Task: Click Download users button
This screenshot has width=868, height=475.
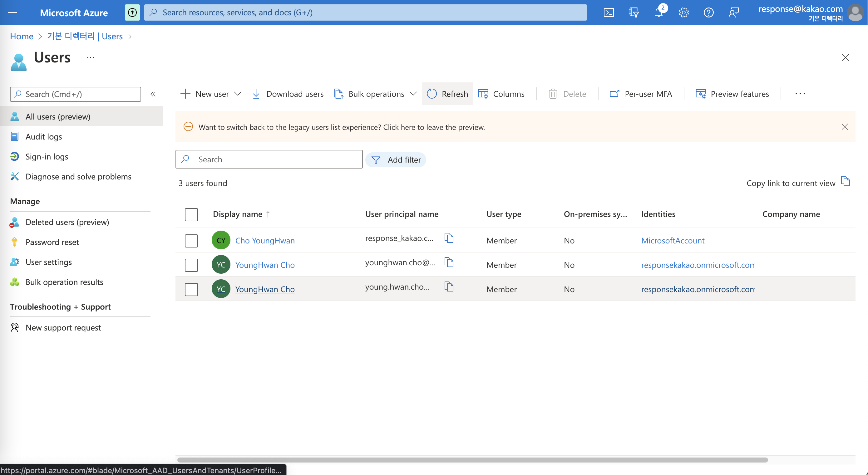Action: tap(288, 94)
